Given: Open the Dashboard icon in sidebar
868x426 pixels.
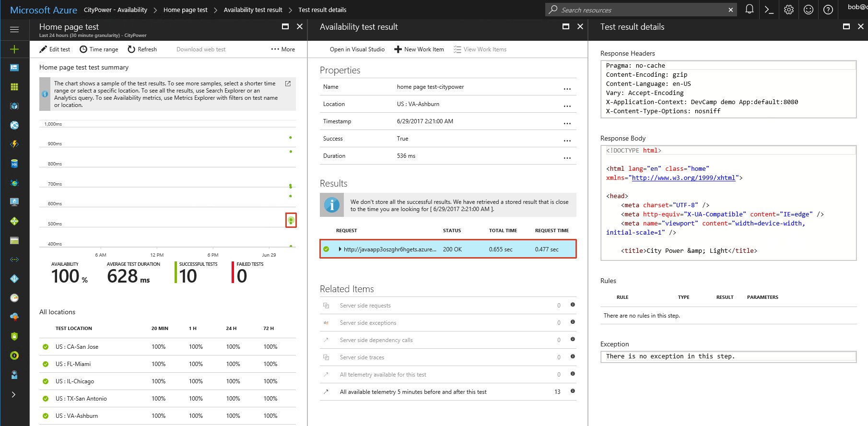Looking at the screenshot, I should tap(14, 68).
